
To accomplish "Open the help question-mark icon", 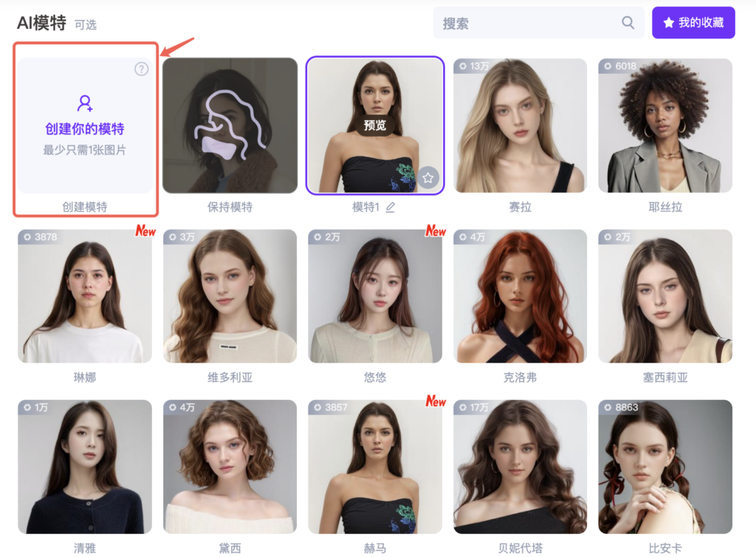I will tap(141, 69).
